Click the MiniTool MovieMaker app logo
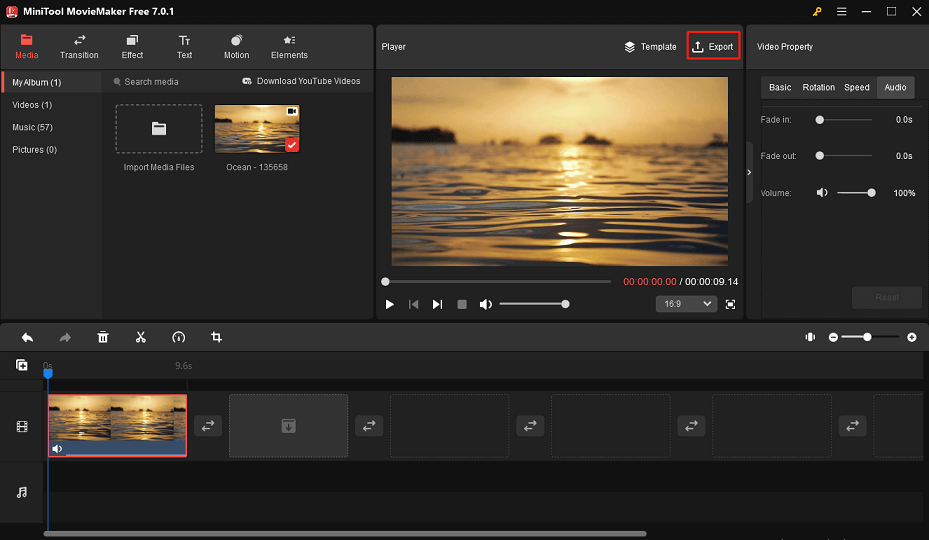The width and height of the screenshot is (929, 540). tap(11, 11)
